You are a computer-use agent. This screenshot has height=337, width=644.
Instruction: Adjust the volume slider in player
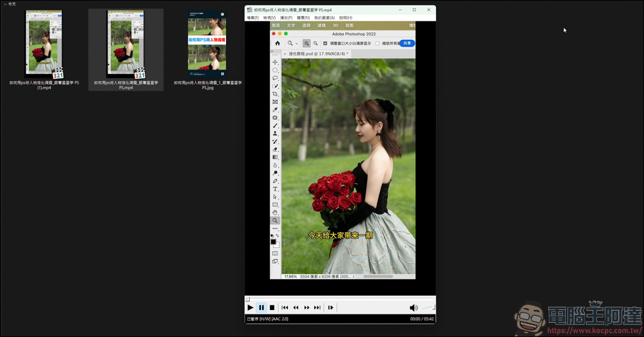click(x=429, y=308)
